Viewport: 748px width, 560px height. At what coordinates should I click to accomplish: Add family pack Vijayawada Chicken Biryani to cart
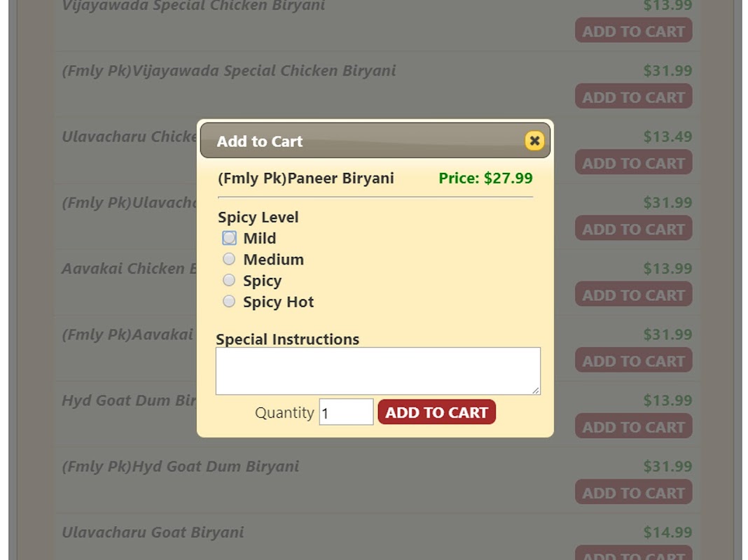point(633,97)
